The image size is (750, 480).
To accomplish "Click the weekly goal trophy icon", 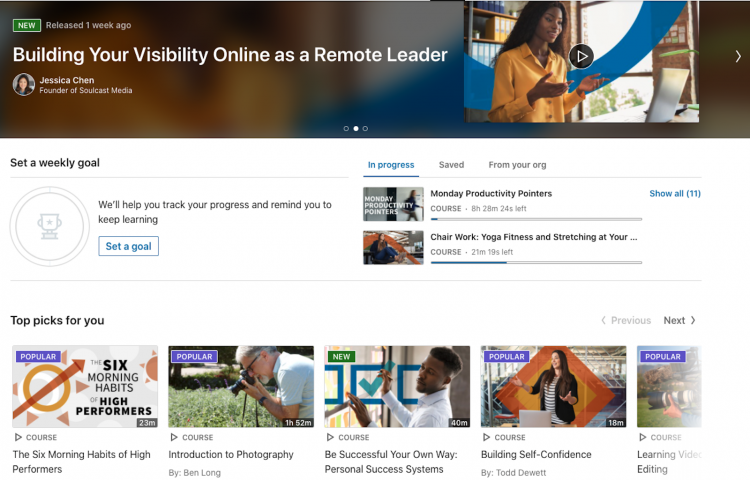I will (50, 226).
